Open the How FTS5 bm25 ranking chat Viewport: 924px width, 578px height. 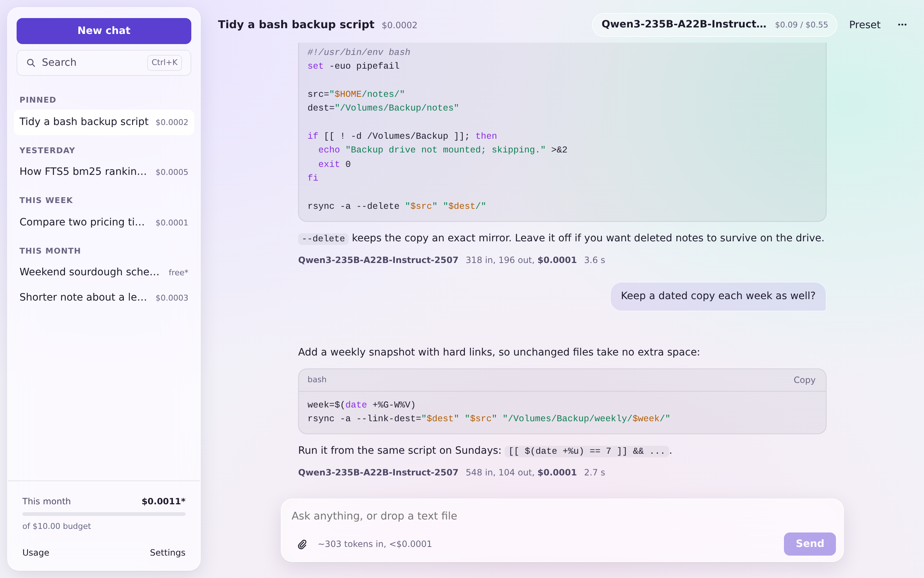pyautogui.click(x=104, y=172)
